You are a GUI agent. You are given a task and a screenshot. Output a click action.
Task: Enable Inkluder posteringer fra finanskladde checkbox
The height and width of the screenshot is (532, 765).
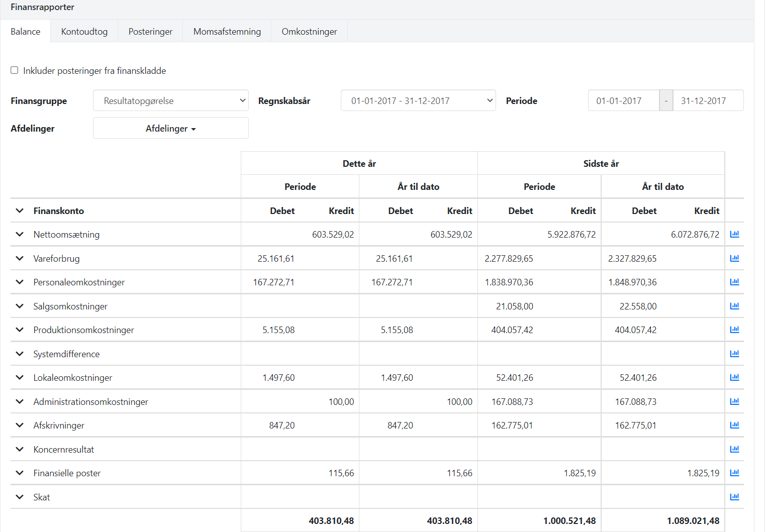[15, 70]
